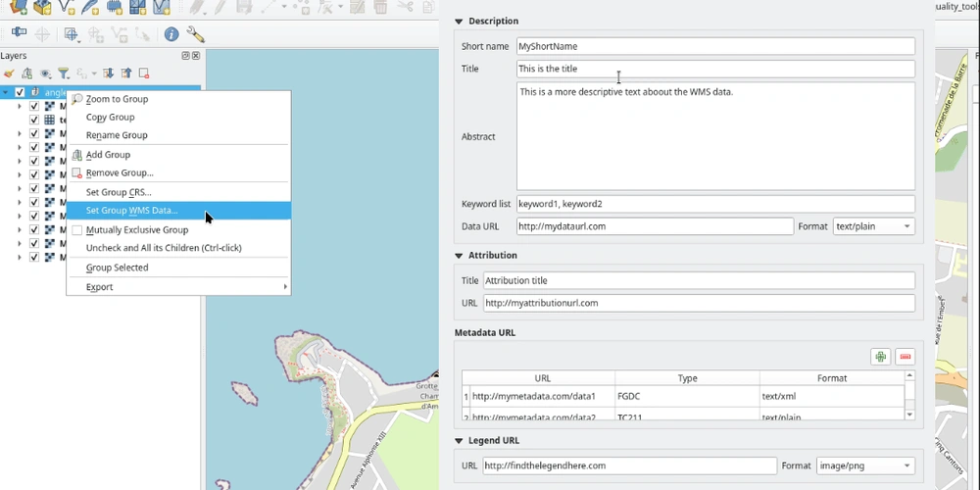
Task: Click the wrench toolbar icon
Action: pos(195,33)
